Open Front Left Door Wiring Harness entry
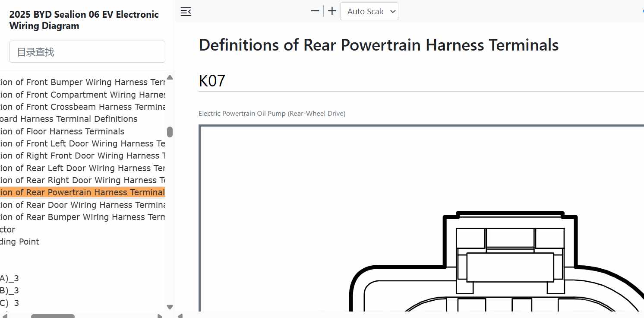Screen dimensions: 644x318 (82, 143)
